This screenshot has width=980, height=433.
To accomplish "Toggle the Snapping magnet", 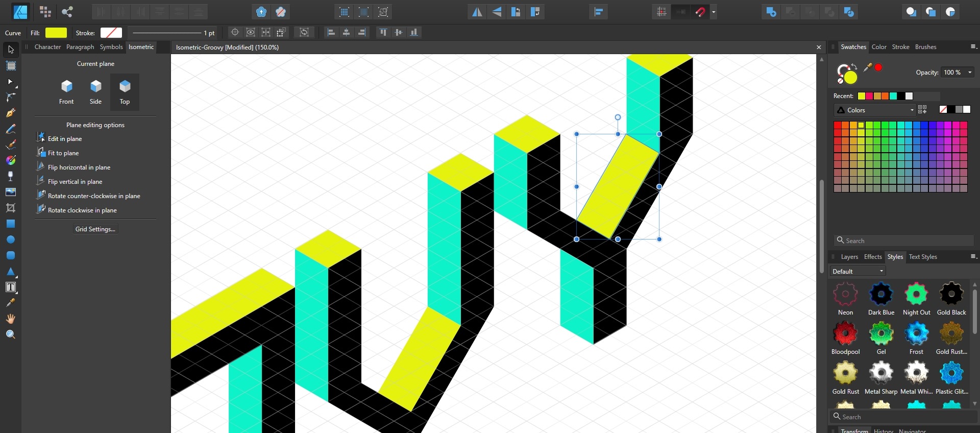I will point(701,12).
